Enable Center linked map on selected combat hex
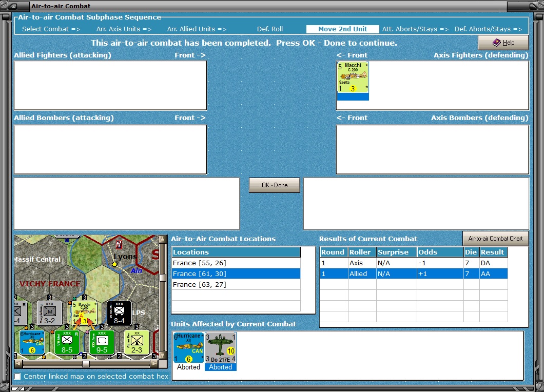 point(18,376)
